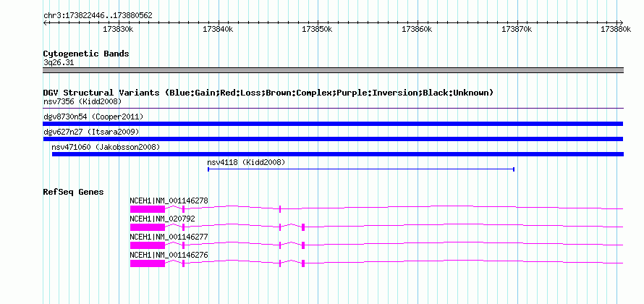Viewport: 644px width, 304px height.
Task: Select the gray 3q26.31 cytogenetic band bar
Action: (333, 70)
